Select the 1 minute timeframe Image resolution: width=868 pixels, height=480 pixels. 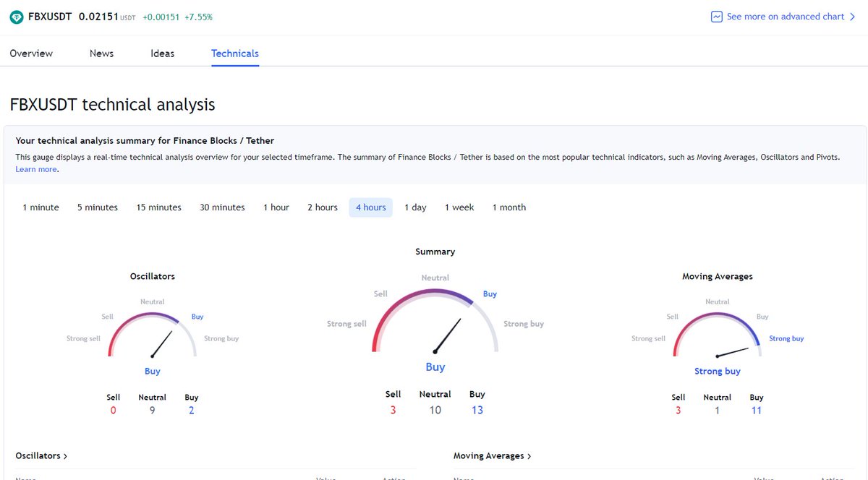(41, 207)
